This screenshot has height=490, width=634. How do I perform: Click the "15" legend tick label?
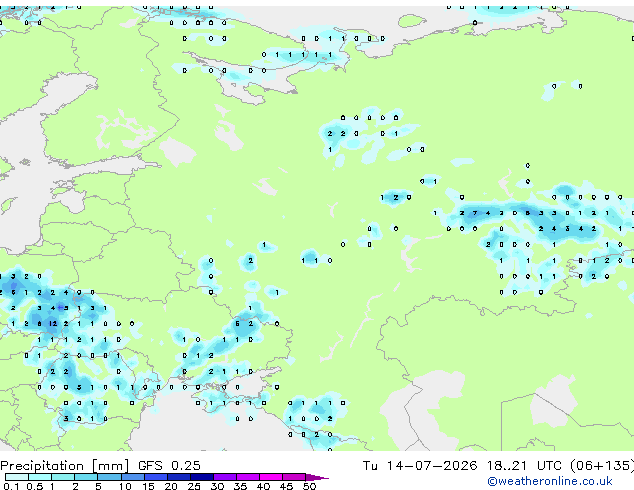[148, 486]
